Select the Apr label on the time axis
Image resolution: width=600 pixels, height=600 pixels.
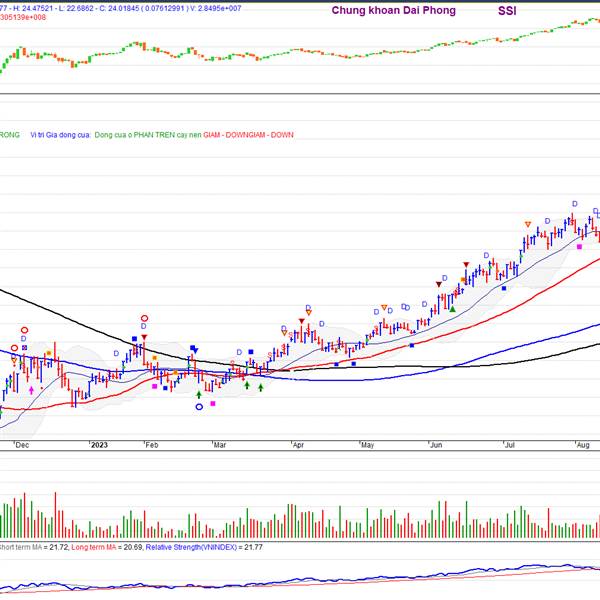[298, 445]
